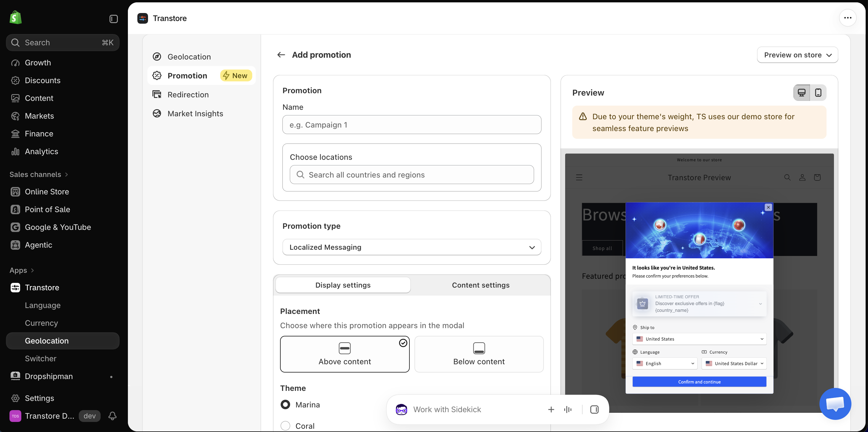Image resolution: width=868 pixels, height=432 pixels.
Task: Click the preview store account icon
Action: [x=802, y=178]
